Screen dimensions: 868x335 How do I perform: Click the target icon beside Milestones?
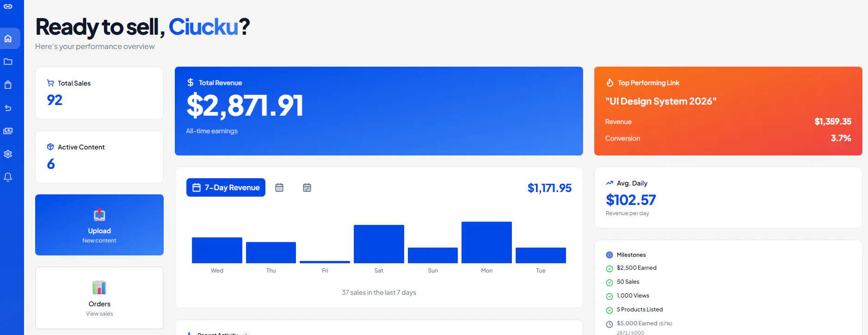coord(609,255)
